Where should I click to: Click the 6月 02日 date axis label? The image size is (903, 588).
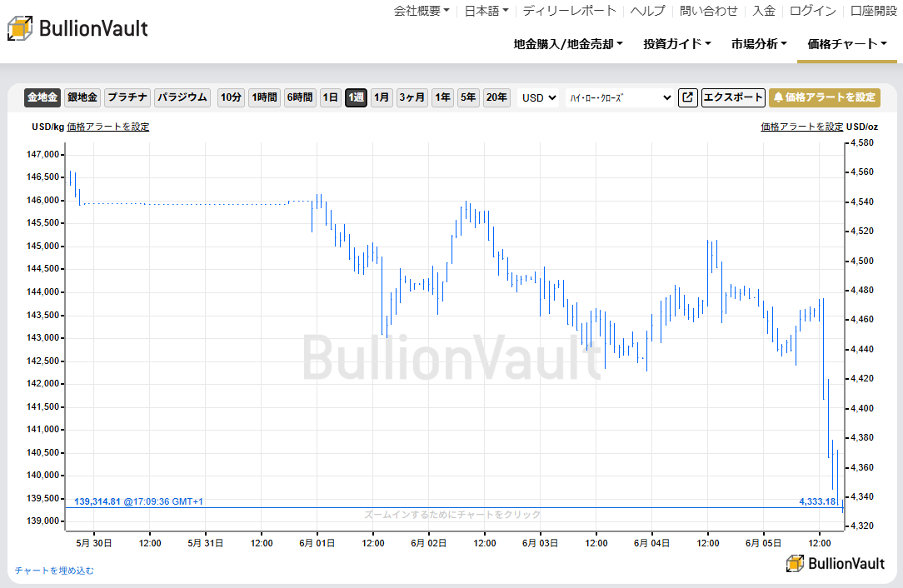pyautogui.click(x=428, y=543)
